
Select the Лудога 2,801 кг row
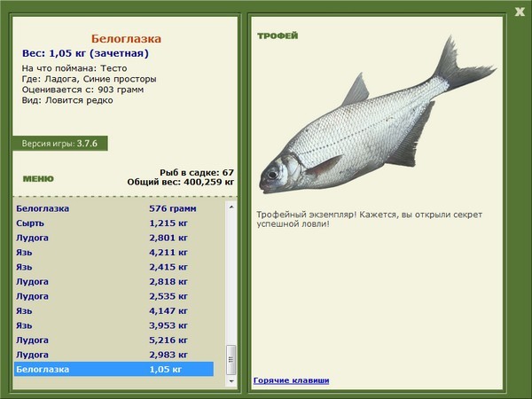point(113,238)
